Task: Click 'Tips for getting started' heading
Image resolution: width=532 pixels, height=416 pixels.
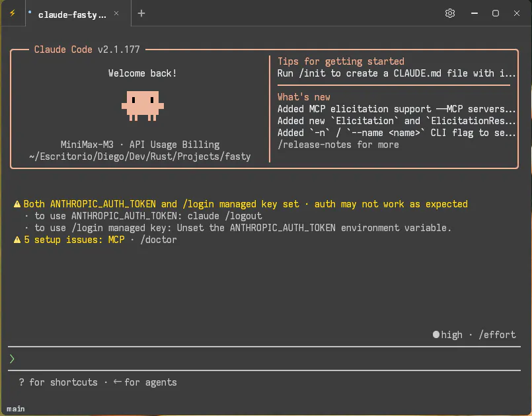Action: coord(341,61)
